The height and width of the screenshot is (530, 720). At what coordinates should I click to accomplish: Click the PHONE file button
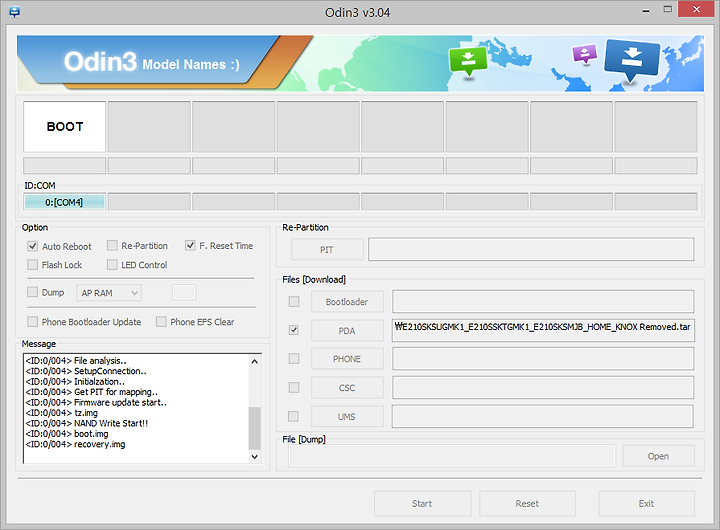(347, 359)
